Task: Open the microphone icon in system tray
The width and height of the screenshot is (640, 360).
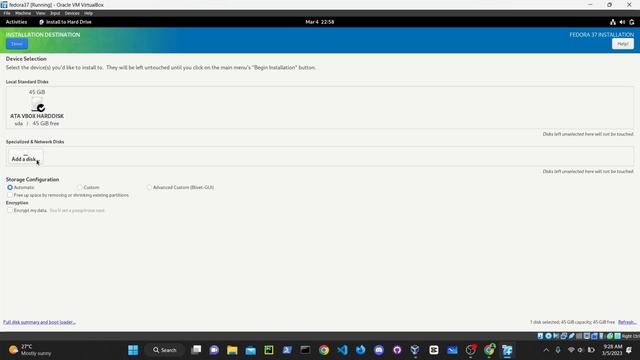Action: click(558, 350)
